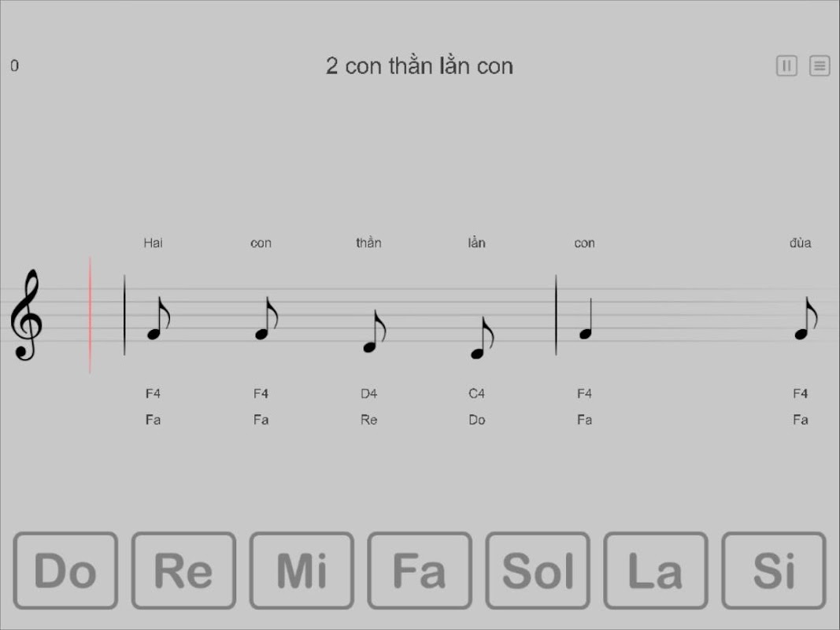Click the C4 note label
The width and height of the screenshot is (840, 630).
tap(476, 394)
